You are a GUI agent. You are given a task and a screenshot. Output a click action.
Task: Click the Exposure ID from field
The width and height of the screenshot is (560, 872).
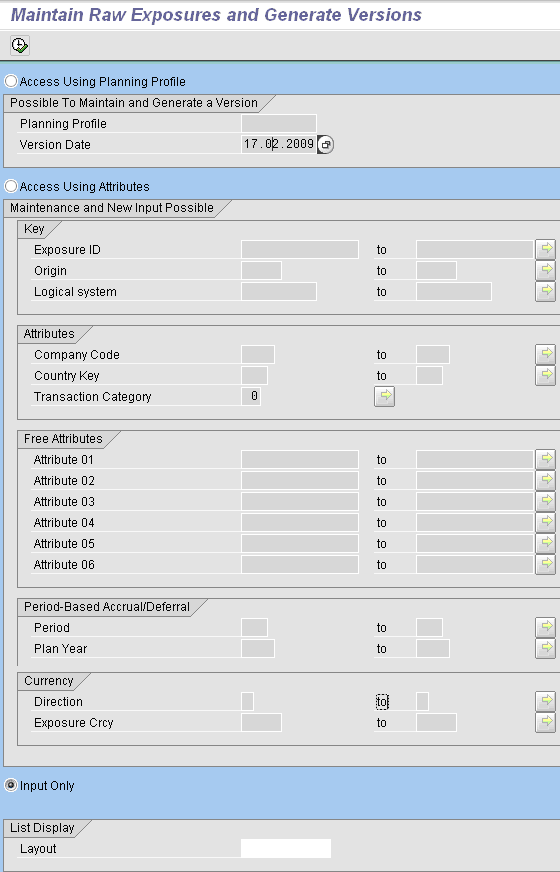pos(300,249)
